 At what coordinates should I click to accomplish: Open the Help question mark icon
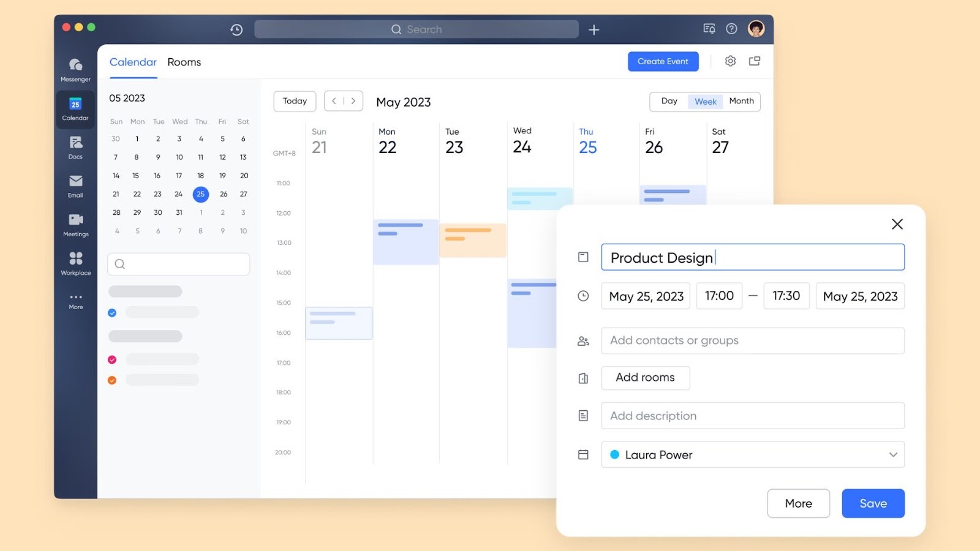731,29
